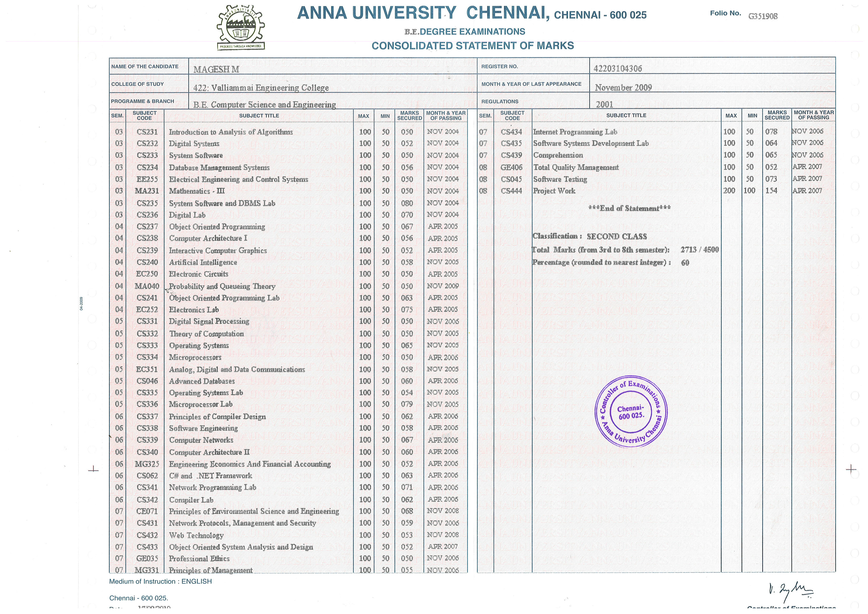
Task: Click the Folio No. G351908 text
Action: click(763, 16)
